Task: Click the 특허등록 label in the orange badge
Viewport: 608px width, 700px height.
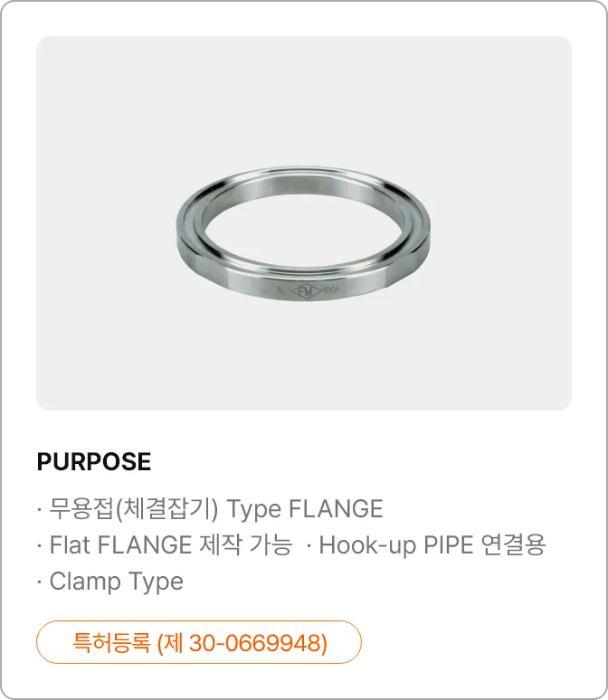Action: [110, 643]
